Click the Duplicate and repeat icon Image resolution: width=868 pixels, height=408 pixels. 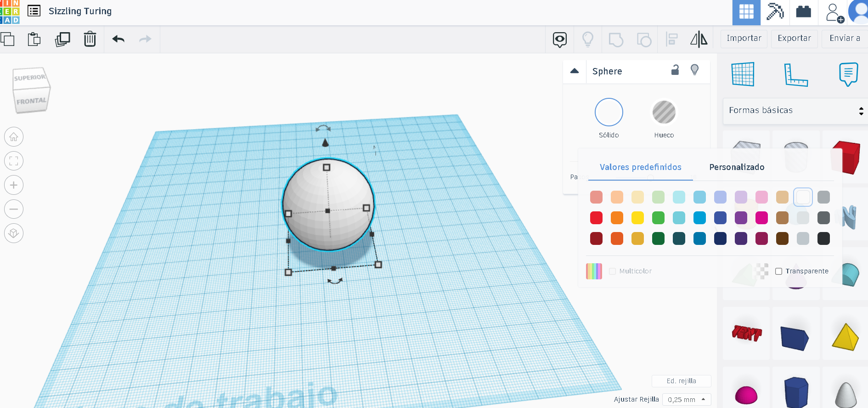[62, 40]
